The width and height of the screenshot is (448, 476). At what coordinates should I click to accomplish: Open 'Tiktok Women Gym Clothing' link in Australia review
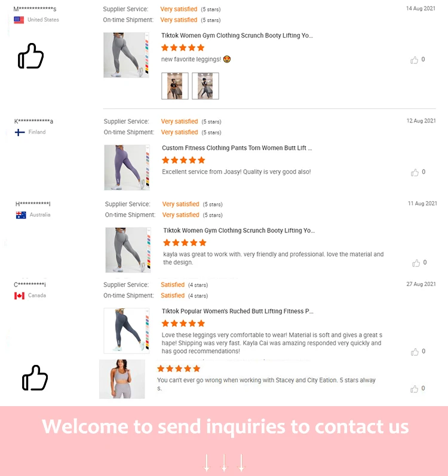pos(239,231)
